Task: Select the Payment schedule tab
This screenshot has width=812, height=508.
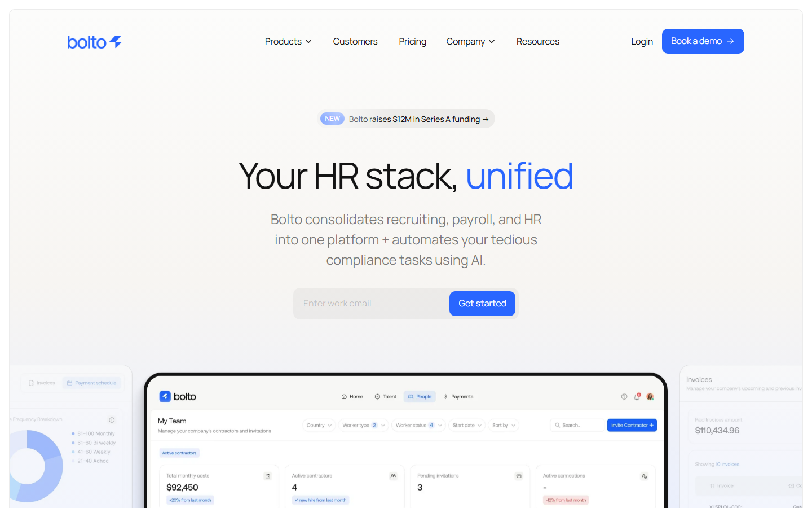Action: (x=91, y=383)
